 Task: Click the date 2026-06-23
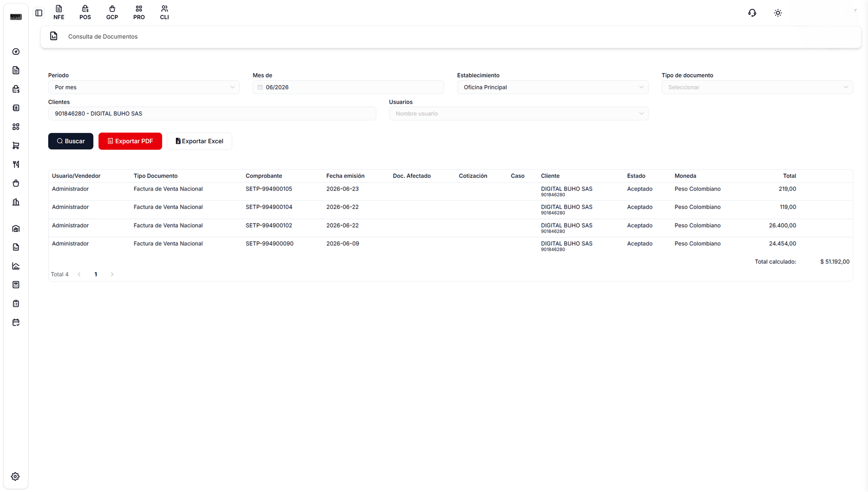click(x=342, y=189)
